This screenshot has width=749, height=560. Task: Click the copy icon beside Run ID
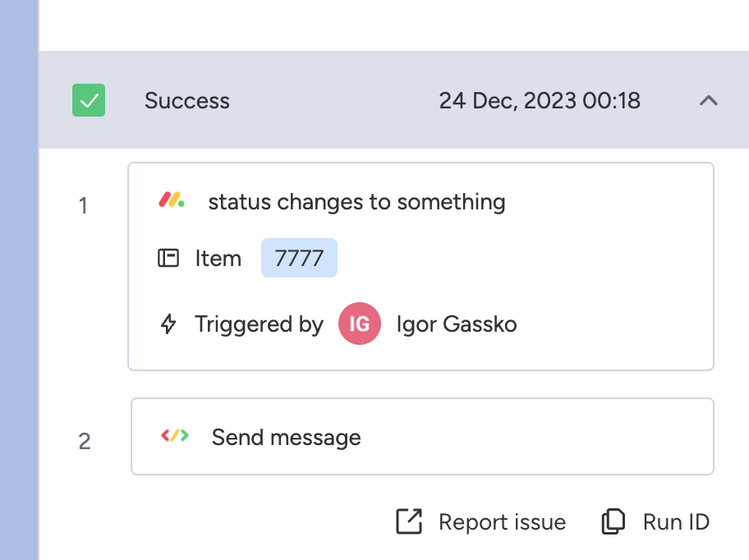coord(613,521)
